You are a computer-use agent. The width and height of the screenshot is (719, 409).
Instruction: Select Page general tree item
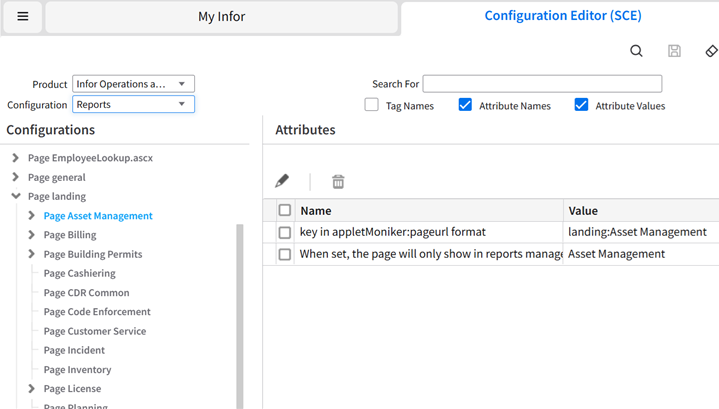(56, 177)
